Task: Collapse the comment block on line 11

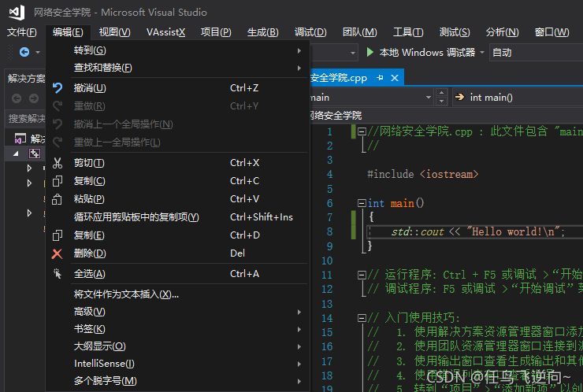Action: (x=362, y=275)
